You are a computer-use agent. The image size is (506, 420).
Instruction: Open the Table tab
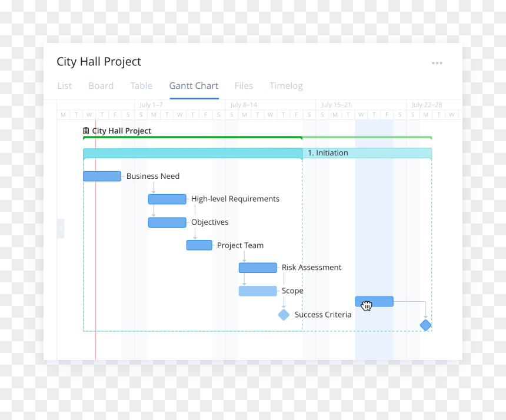[141, 86]
